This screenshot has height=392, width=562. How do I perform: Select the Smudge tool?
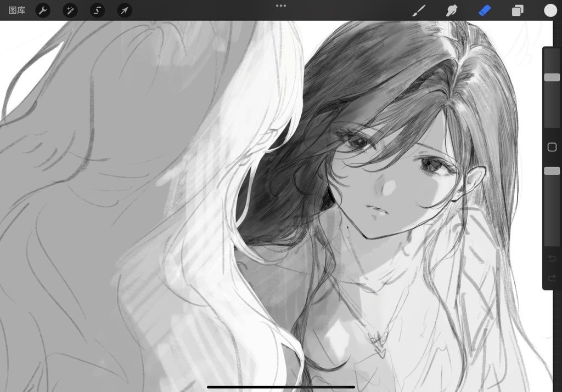[x=452, y=10]
